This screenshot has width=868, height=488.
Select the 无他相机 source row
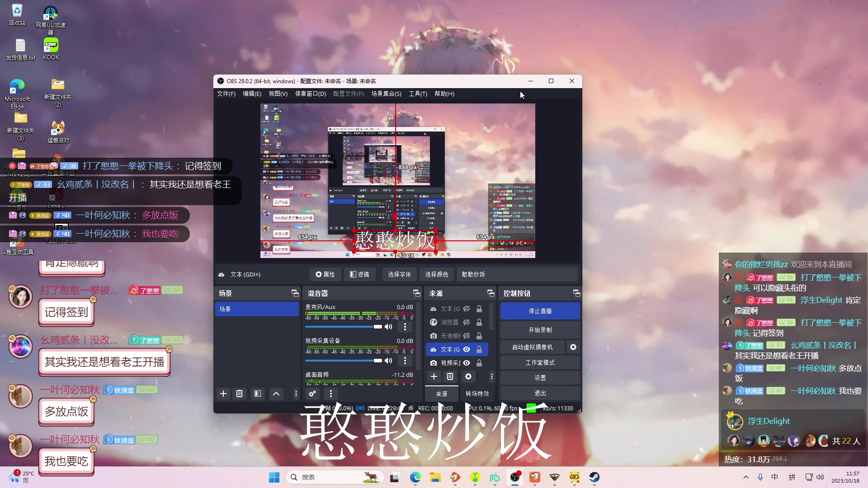(457, 336)
